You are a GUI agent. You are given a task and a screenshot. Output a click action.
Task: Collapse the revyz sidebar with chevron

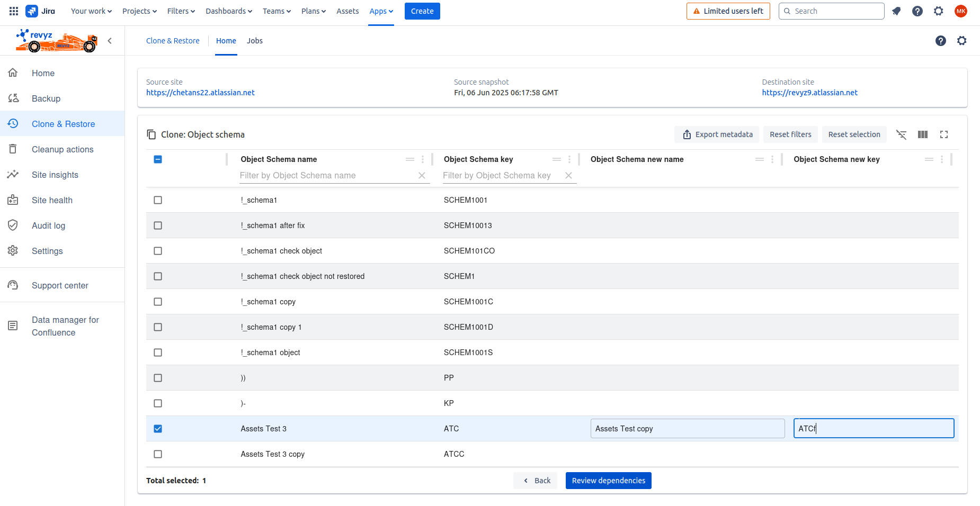click(110, 41)
